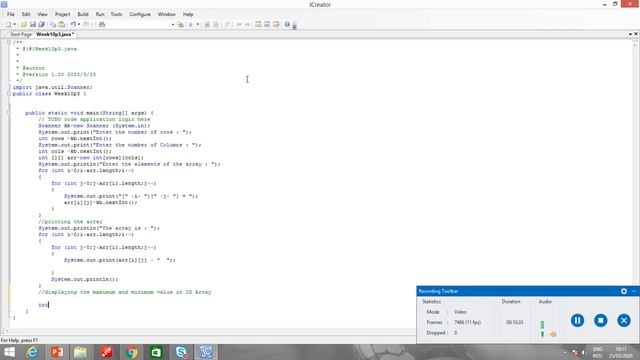Image resolution: width=640 pixels, height=360 pixels.
Task: Open Recording Toolbar settings gear
Action: tap(624, 291)
